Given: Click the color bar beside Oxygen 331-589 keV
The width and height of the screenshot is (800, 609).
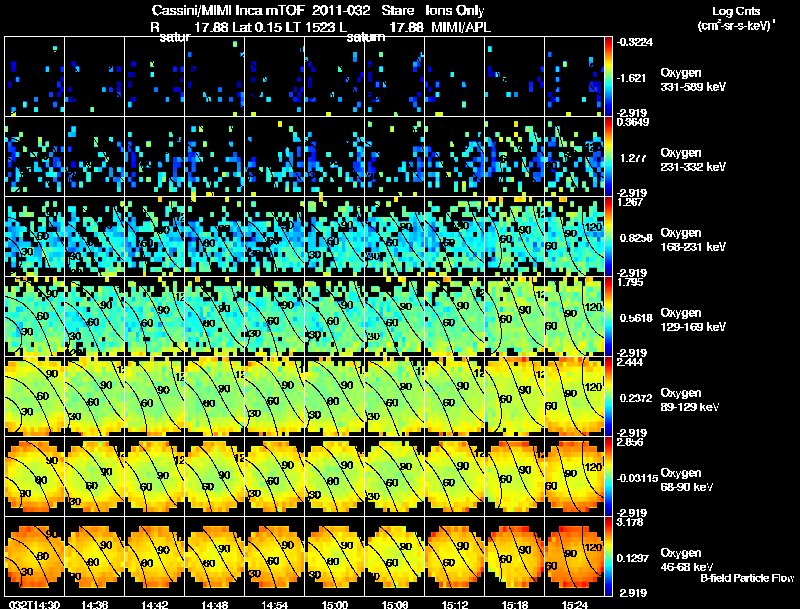Looking at the screenshot, I should tap(608, 76).
